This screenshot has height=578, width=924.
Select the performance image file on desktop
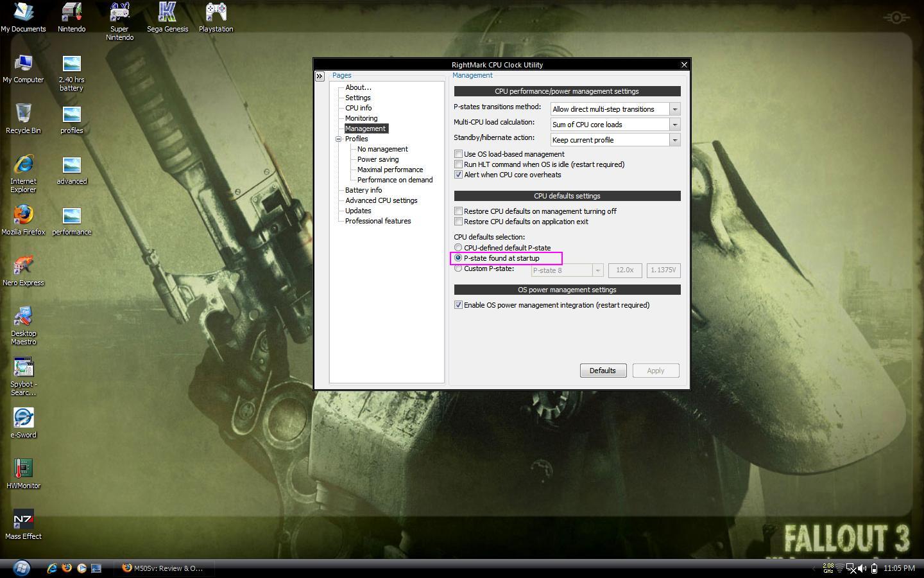pyautogui.click(x=71, y=221)
